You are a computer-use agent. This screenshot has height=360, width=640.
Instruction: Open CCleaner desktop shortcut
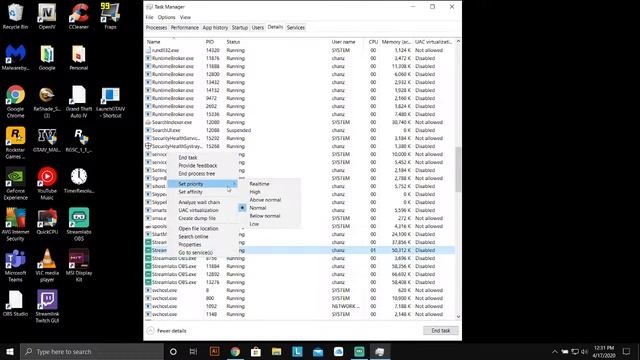click(x=78, y=16)
